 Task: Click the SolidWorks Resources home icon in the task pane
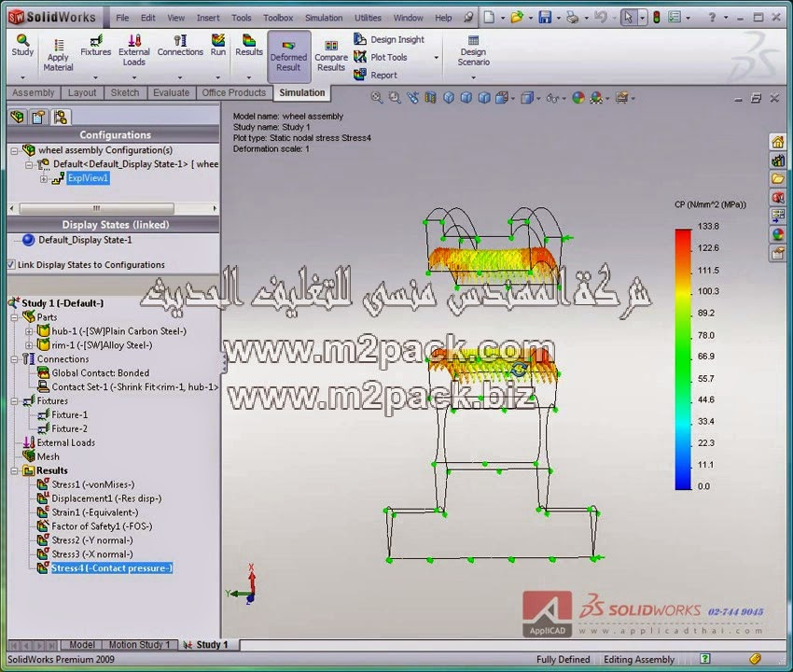778,142
